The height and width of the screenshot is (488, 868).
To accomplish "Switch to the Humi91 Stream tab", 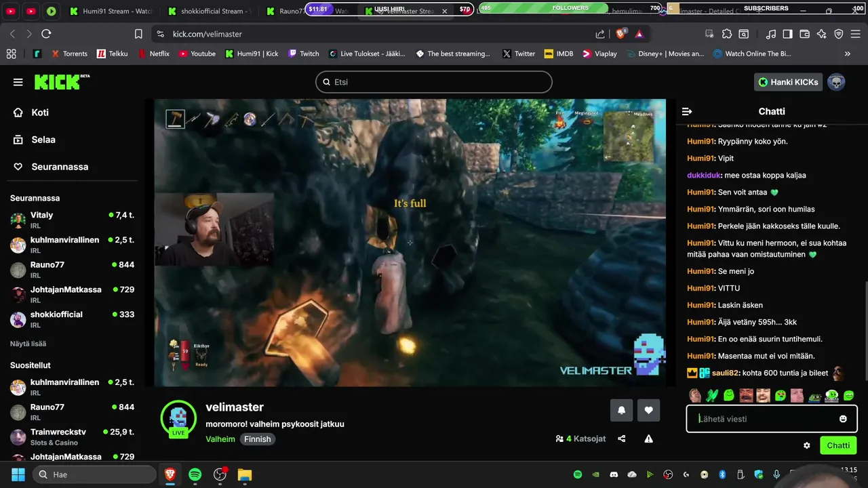I will pyautogui.click(x=110, y=11).
